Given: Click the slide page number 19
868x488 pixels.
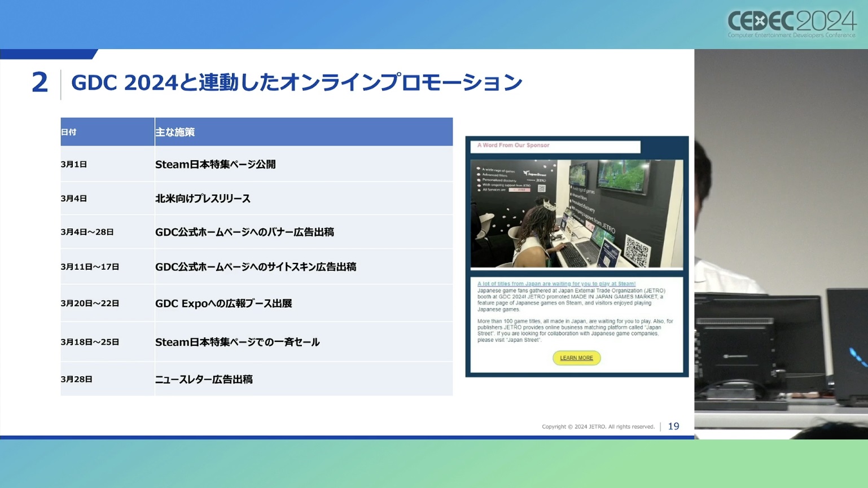Looking at the screenshot, I should click(673, 427).
